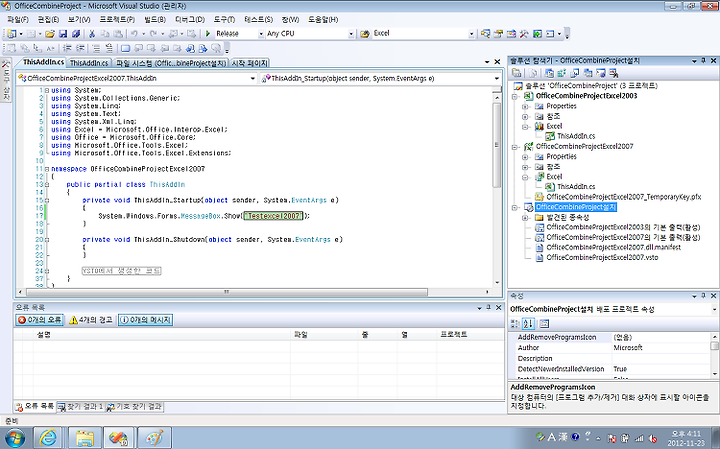Open User Interface Editor icon in Solution Explorer
The width and height of the screenshot is (720, 449).
588,73
